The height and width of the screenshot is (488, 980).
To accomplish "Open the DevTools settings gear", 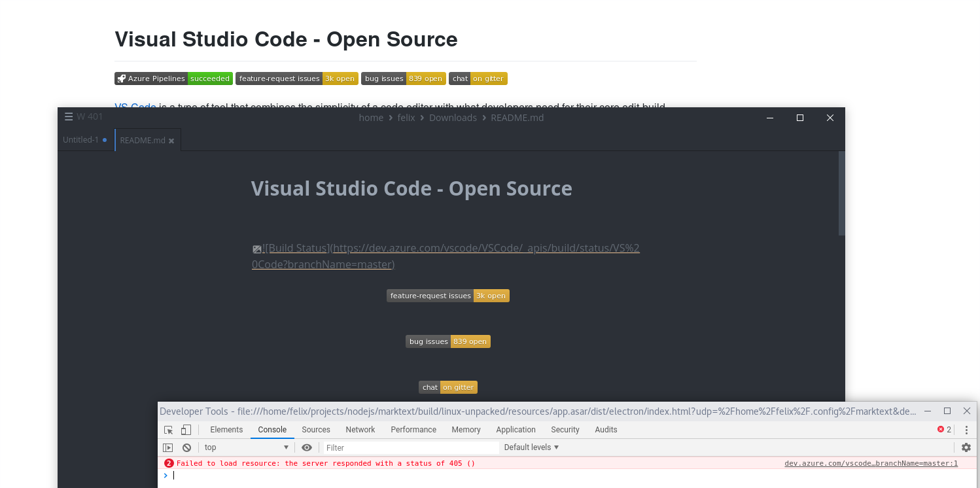I will pos(966,447).
